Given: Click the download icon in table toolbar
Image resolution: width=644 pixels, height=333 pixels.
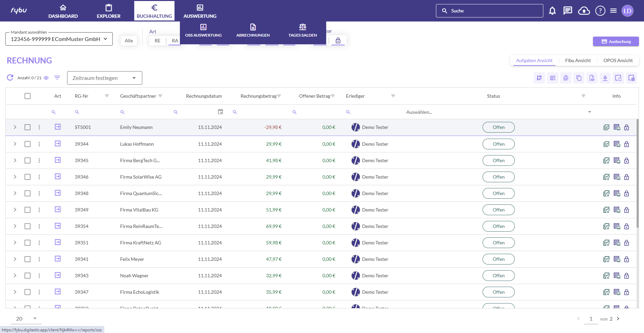Looking at the screenshot, I should pos(605,78).
